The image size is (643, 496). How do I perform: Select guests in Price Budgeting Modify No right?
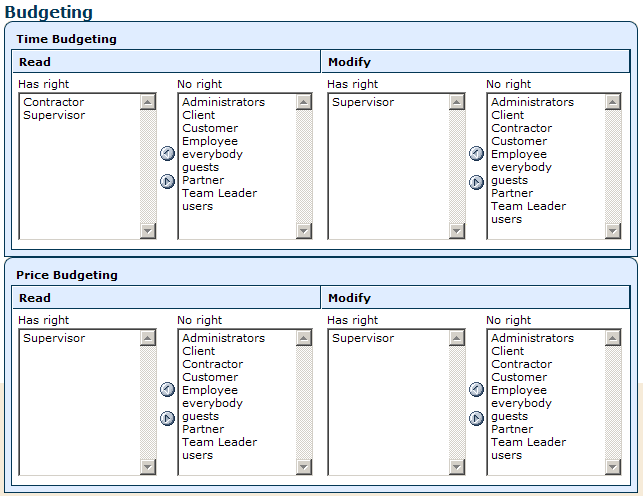[509, 416]
